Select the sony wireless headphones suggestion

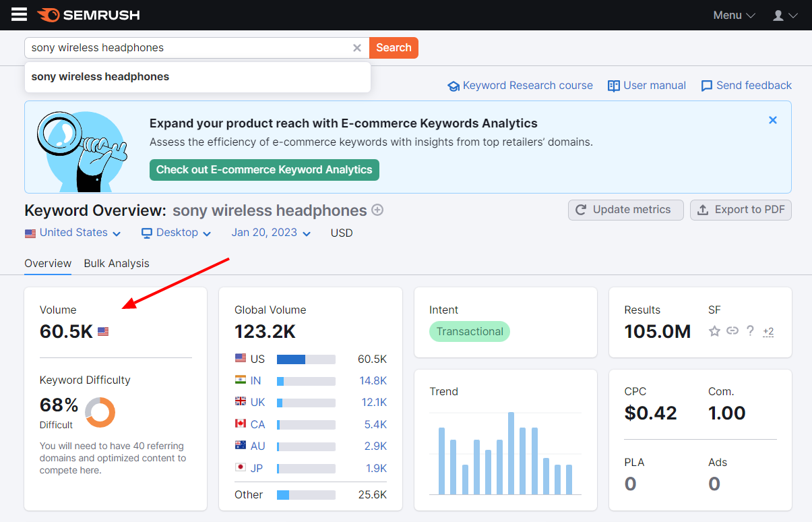(x=197, y=77)
